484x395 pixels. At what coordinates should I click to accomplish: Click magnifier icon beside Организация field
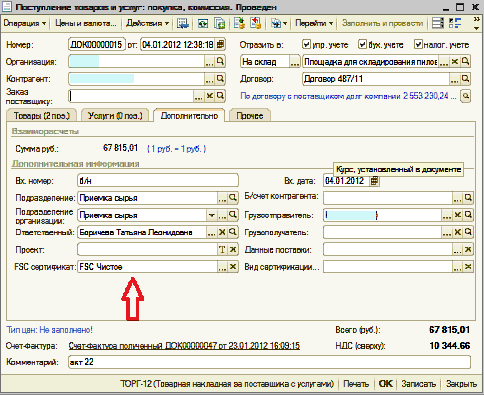click(220, 61)
